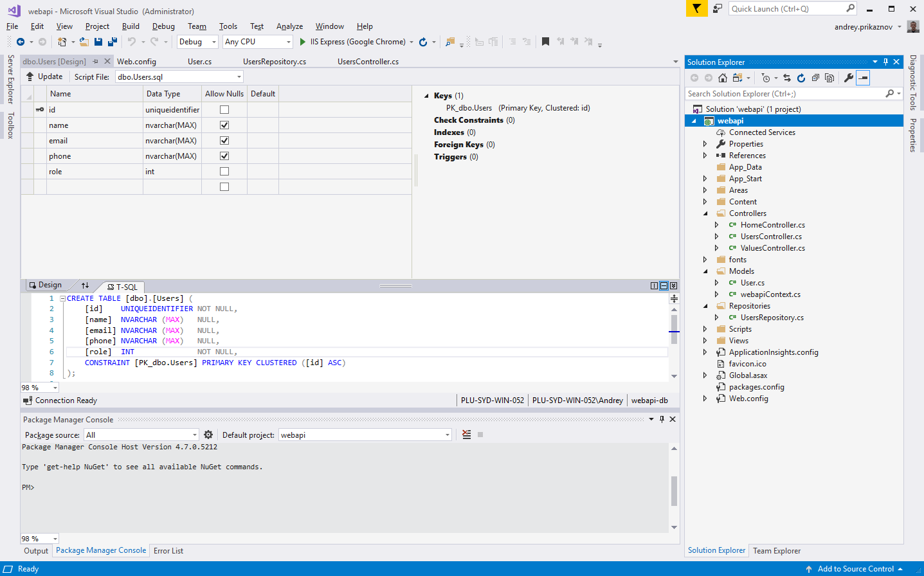Screen dimensions: 924x576
Task: Click the Navigate Backward toolbar arrow
Action: 21,42
